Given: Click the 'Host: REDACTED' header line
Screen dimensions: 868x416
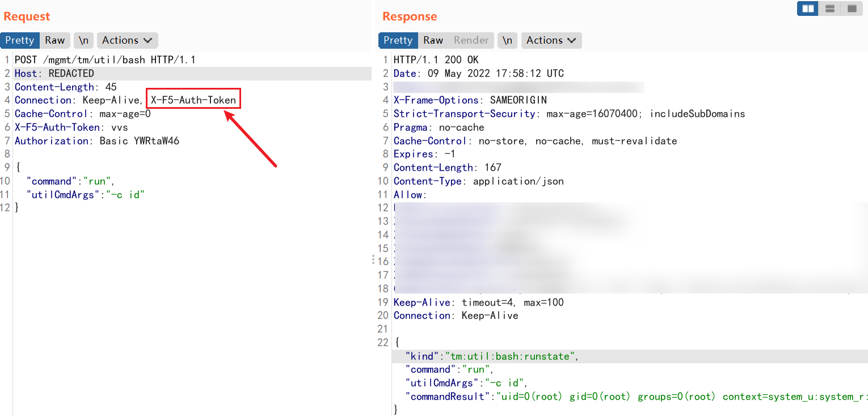Looking at the screenshot, I should click(x=54, y=73).
